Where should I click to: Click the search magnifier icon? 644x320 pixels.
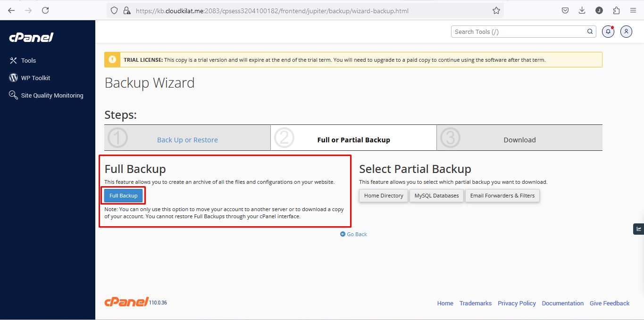[590, 32]
